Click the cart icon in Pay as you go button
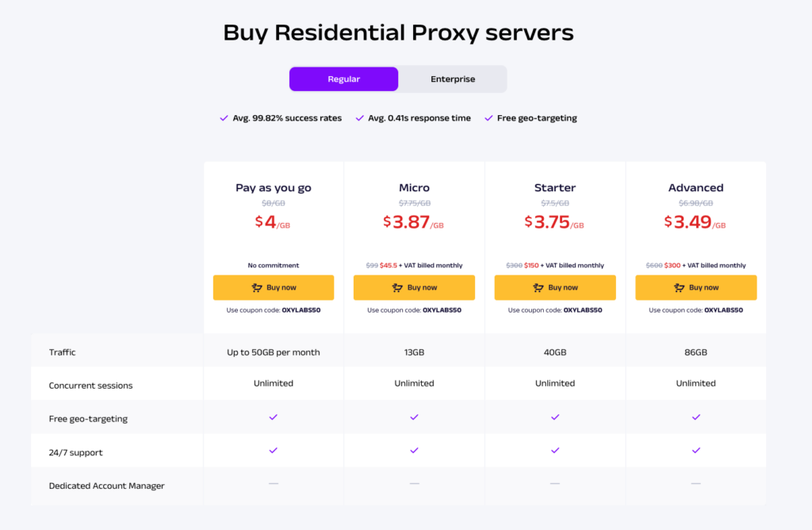812x530 pixels. pos(257,287)
